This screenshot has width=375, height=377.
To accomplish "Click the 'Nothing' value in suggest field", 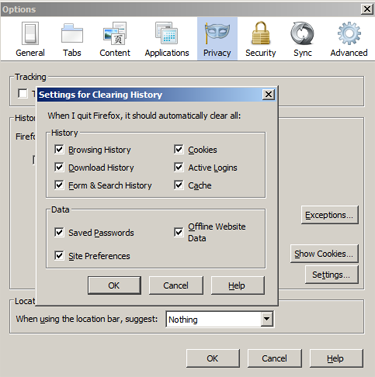I will click(x=183, y=320).
